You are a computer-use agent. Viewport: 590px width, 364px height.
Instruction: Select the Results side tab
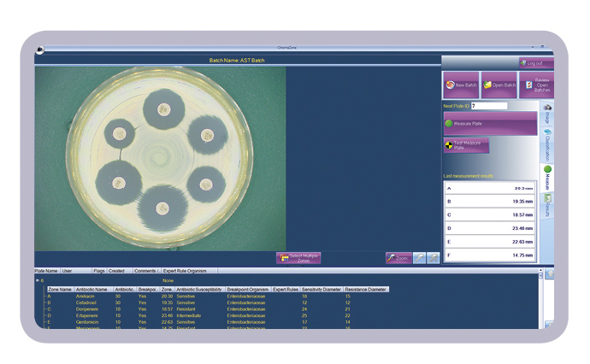tap(547, 206)
